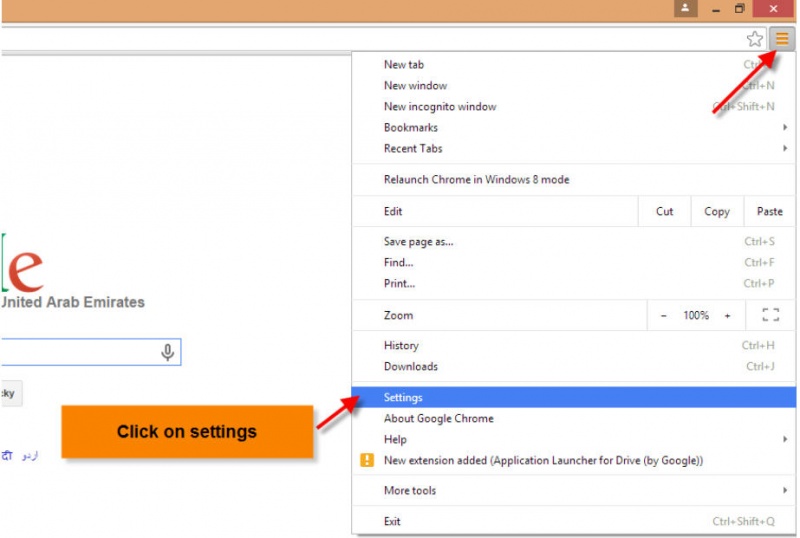Image resolution: width=800 pixels, height=538 pixels.
Task: Open History from the menu
Action: coord(573,346)
